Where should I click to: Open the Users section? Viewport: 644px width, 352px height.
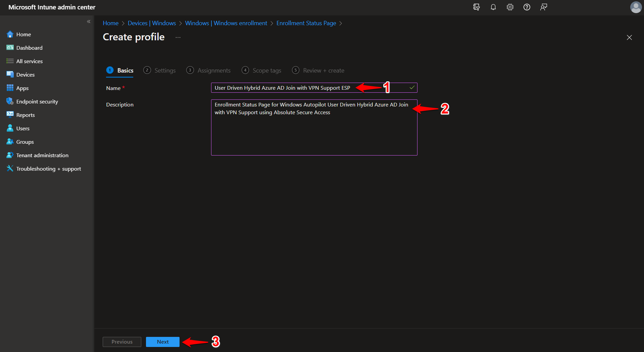click(22, 128)
